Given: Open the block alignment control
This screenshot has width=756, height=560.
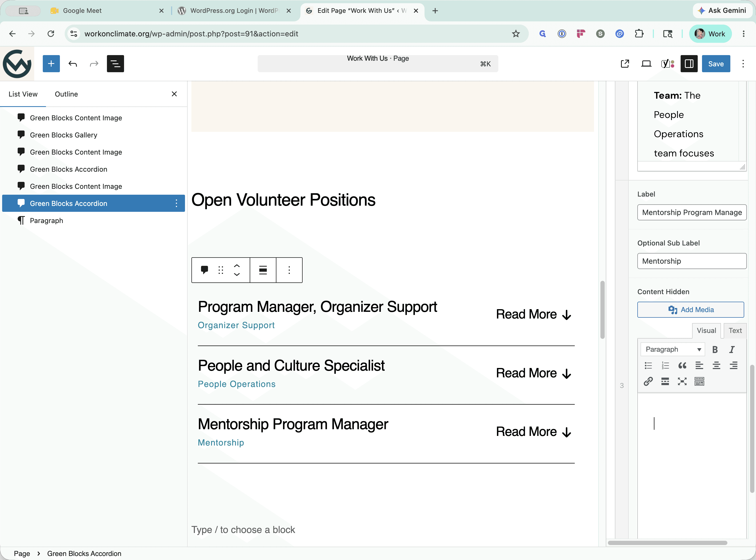Looking at the screenshot, I should pyautogui.click(x=263, y=270).
